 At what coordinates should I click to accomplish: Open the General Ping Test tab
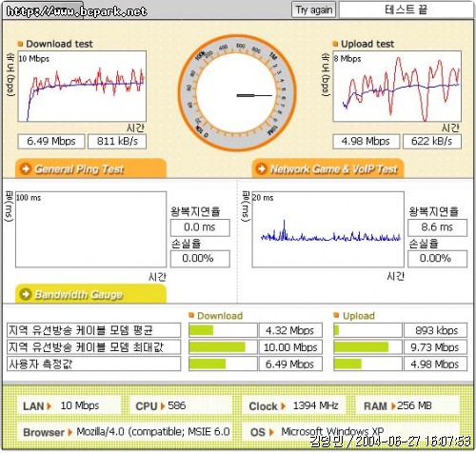[90, 168]
